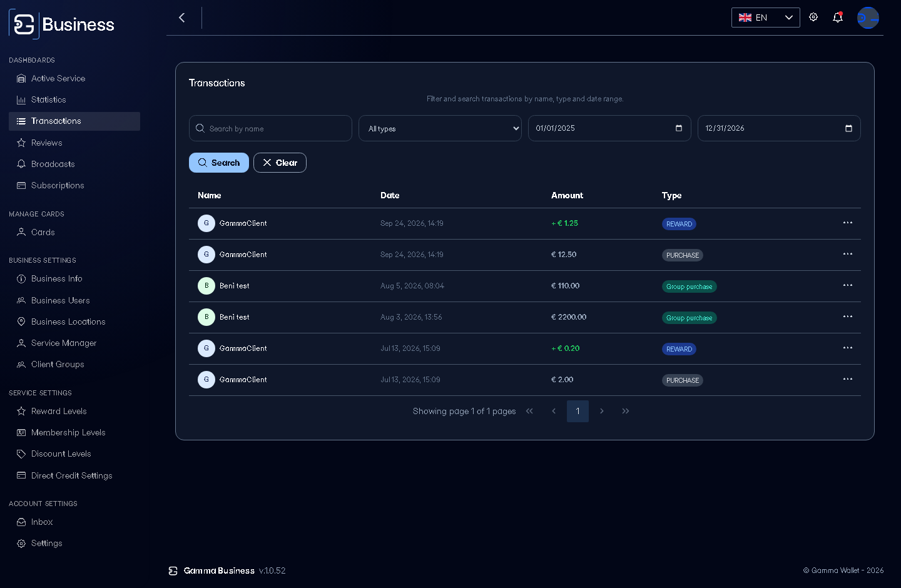
Task: Open calendar picker for start date 01/01/2025
Action: 679,128
